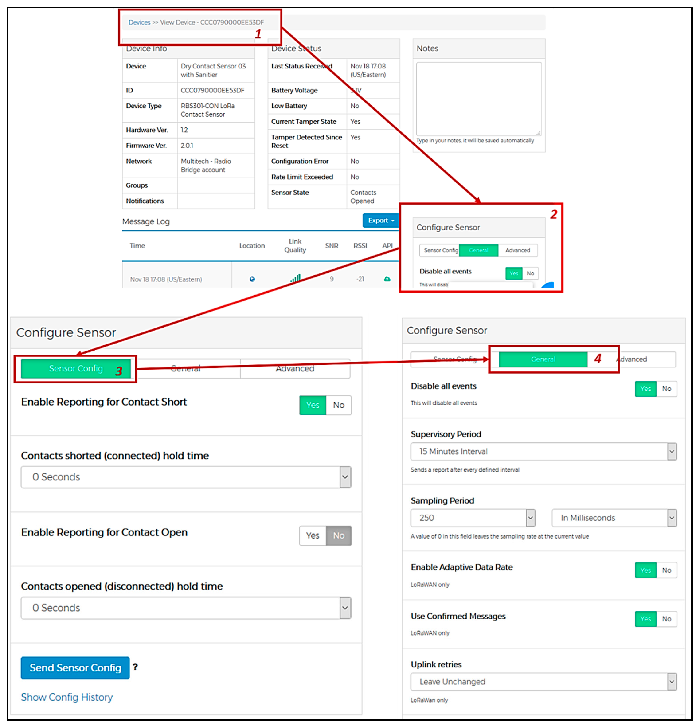
Task: Click the location globe icon in message log
Action: pos(252,279)
